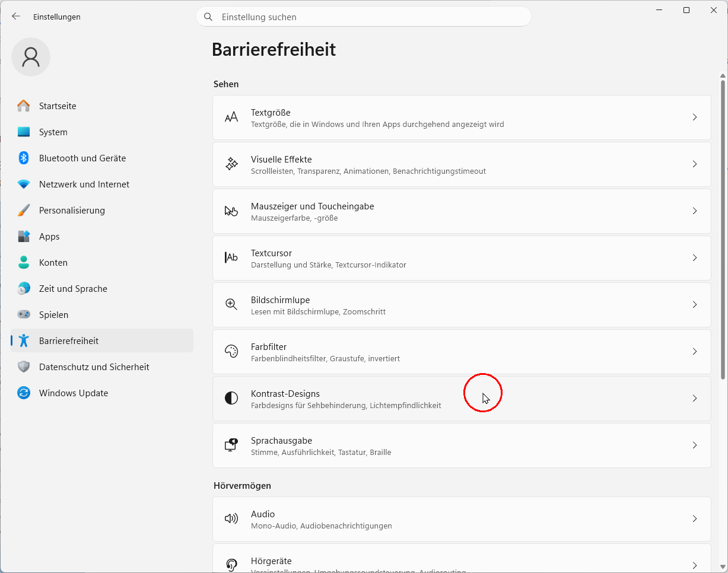Click 'Lesen mit Bildschirmlupe, Zoomschritt' text

319,312
